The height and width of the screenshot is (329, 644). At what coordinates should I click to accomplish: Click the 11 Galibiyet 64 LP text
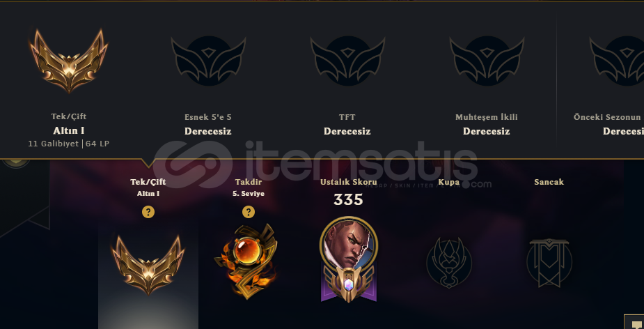tap(69, 144)
